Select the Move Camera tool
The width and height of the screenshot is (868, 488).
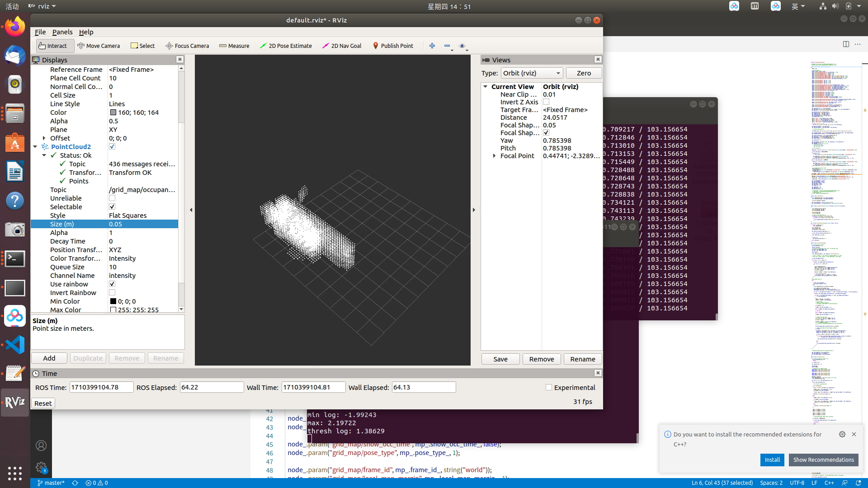click(97, 46)
